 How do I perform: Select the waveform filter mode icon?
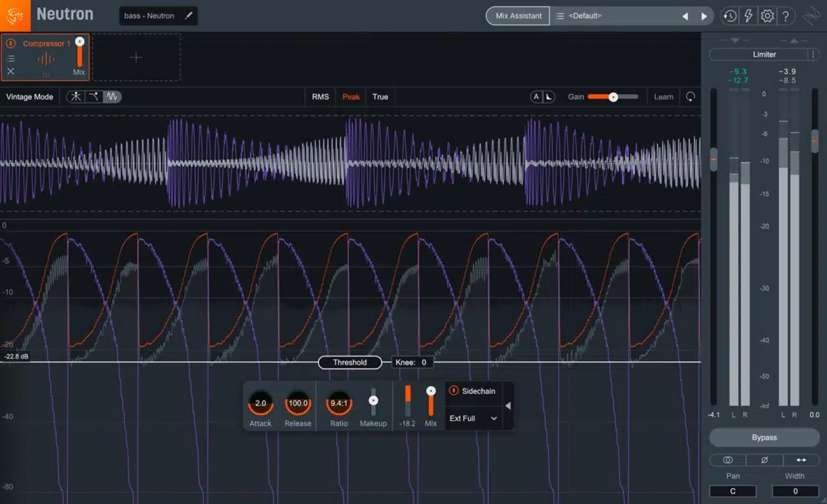point(112,97)
